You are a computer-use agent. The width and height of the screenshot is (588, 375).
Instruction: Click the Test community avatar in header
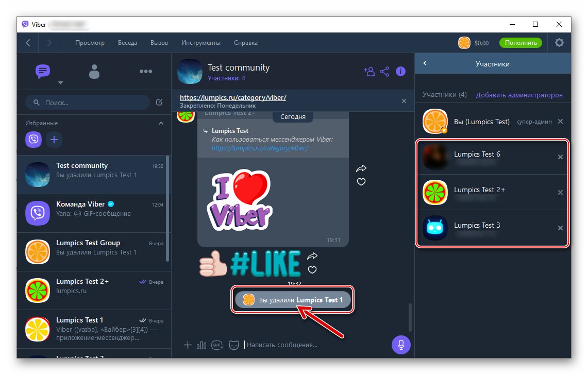coord(190,71)
